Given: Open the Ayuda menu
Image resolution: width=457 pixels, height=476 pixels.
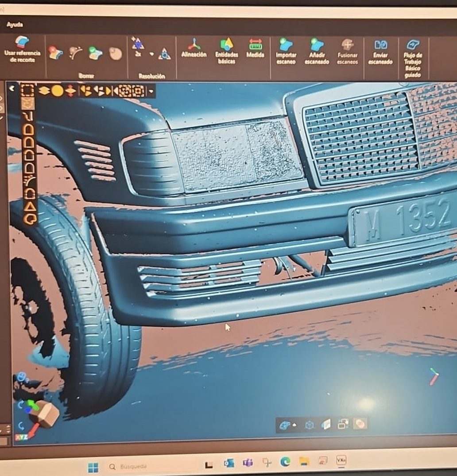Looking at the screenshot, I should 16,25.
